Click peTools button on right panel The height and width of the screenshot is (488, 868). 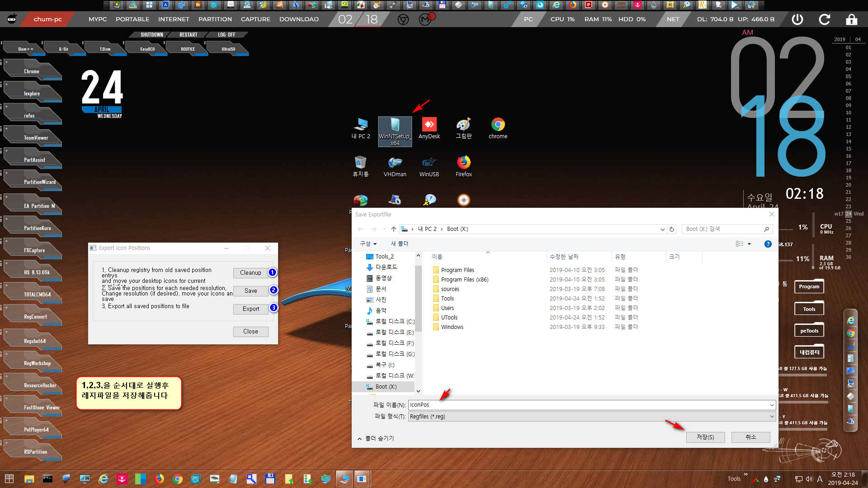pyautogui.click(x=809, y=331)
